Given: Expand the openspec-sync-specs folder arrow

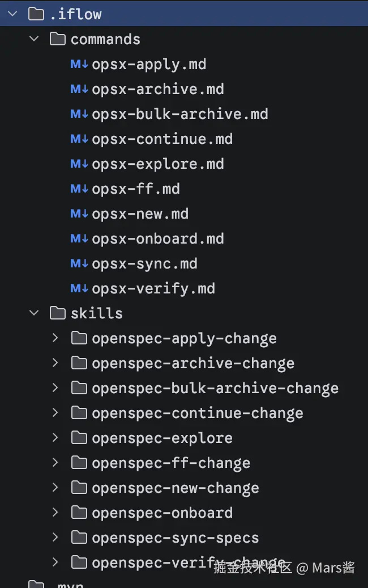Looking at the screenshot, I should point(55,538).
